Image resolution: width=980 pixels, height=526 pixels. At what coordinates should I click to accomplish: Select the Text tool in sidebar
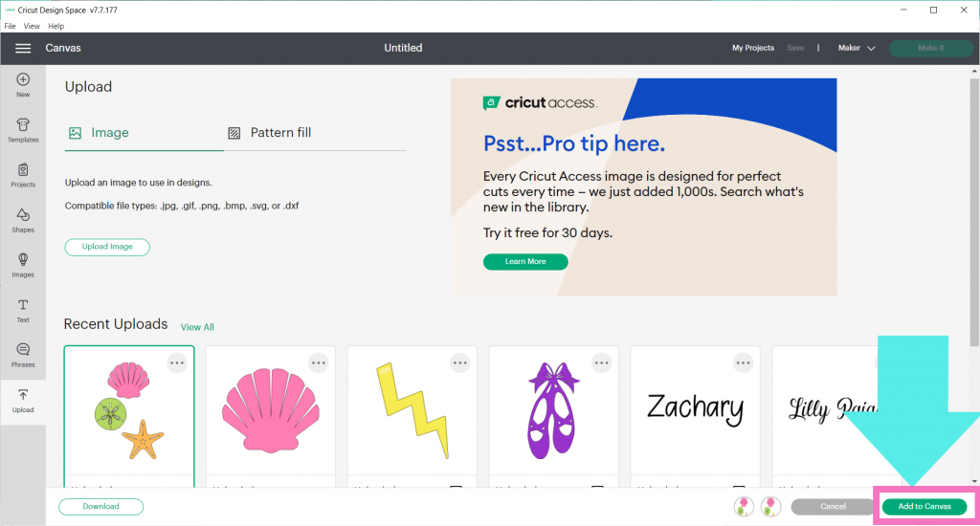tap(23, 311)
